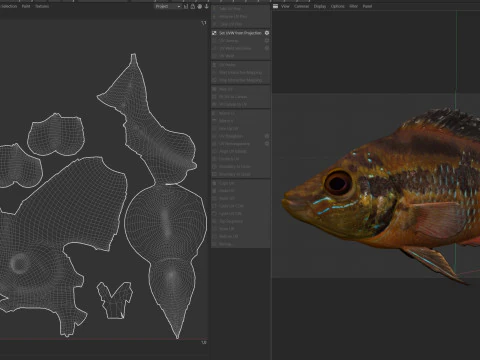
Task: Open the viewport Display menu
Action: click(x=320, y=6)
